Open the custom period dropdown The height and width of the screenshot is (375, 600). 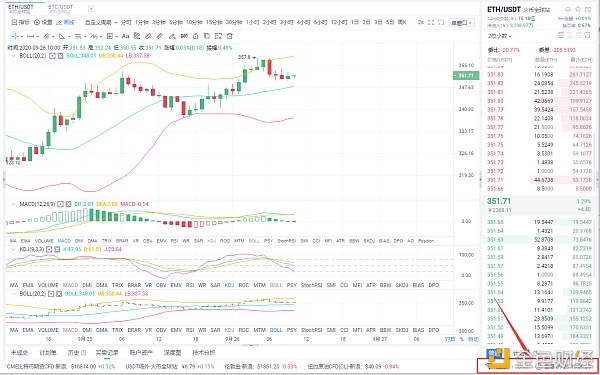(x=101, y=22)
